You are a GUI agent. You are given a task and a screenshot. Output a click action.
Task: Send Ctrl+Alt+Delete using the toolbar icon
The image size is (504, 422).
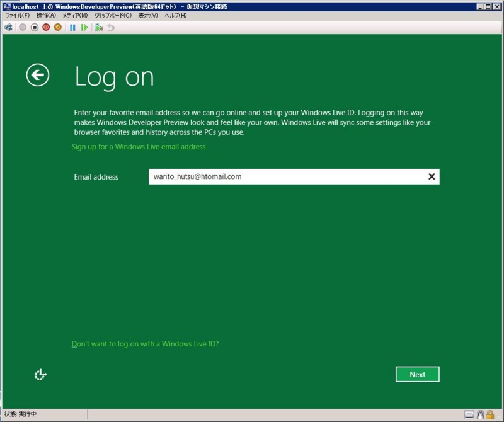(8, 28)
